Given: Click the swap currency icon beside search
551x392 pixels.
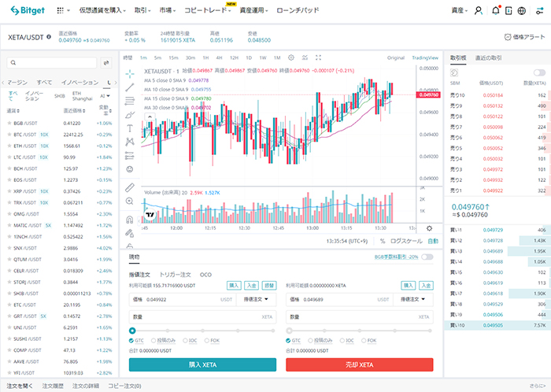Looking at the screenshot, I should pyautogui.click(x=105, y=62).
